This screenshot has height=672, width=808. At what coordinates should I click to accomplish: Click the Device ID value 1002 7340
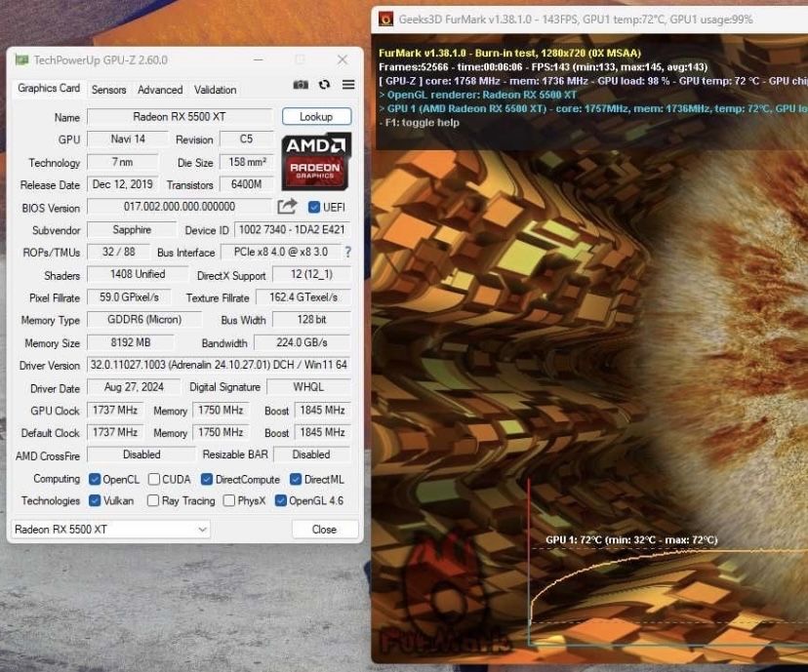tap(292, 229)
